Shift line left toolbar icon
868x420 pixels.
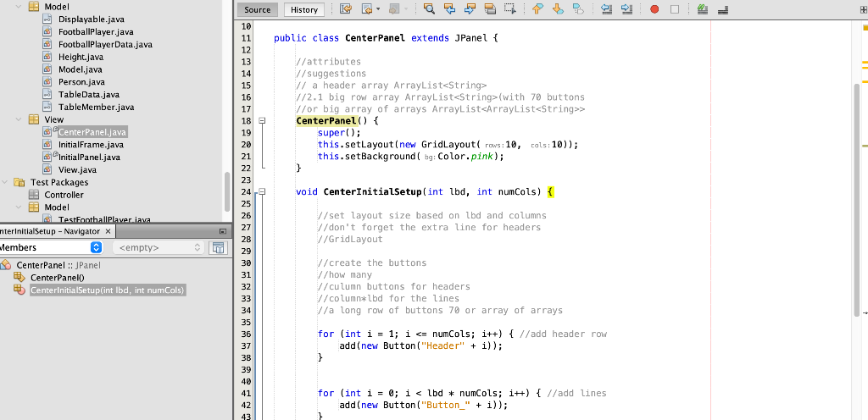point(606,9)
